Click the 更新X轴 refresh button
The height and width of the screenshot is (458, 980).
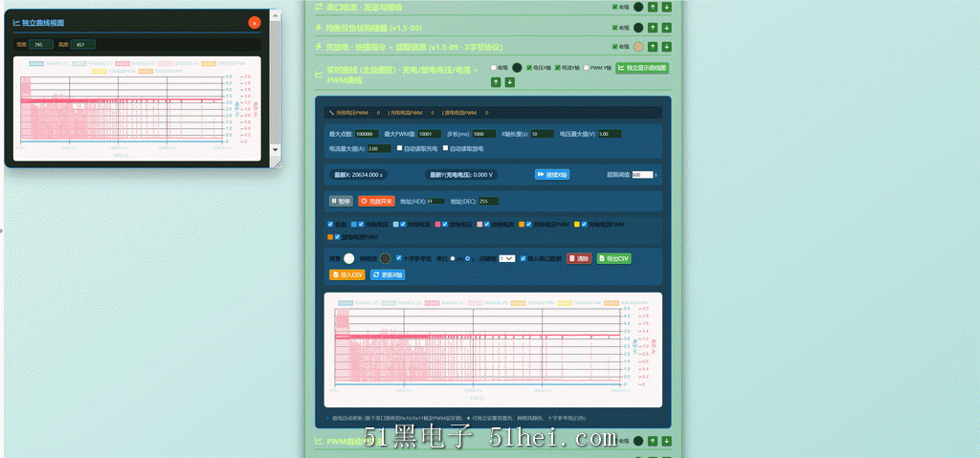[x=388, y=274]
